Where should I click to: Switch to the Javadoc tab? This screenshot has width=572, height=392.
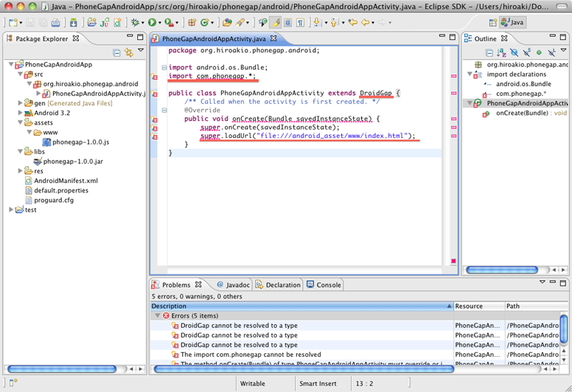(234, 285)
